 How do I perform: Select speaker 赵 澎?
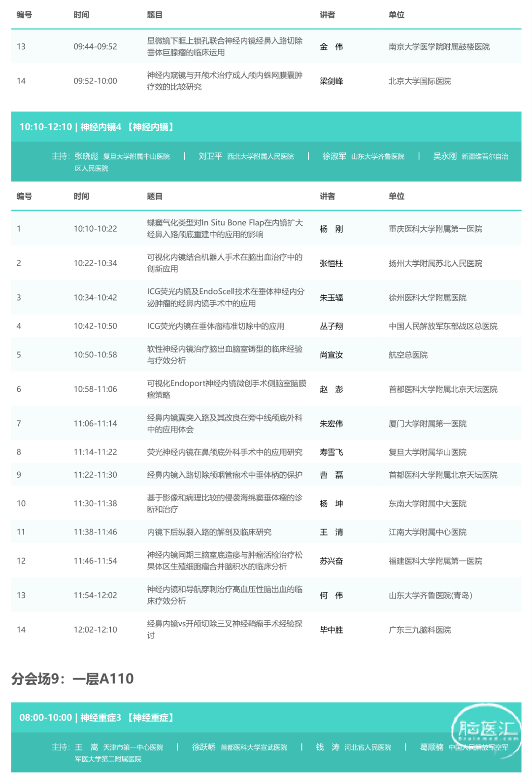[x=332, y=389]
